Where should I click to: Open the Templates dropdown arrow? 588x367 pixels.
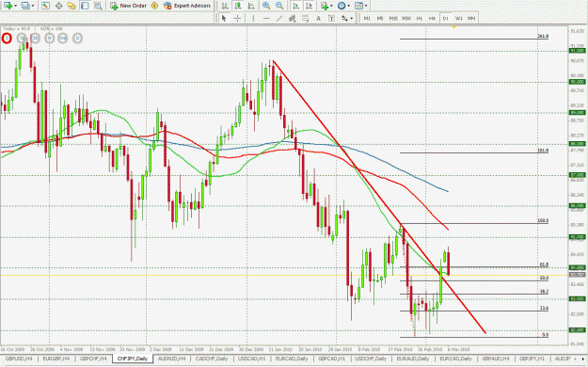coord(366,6)
